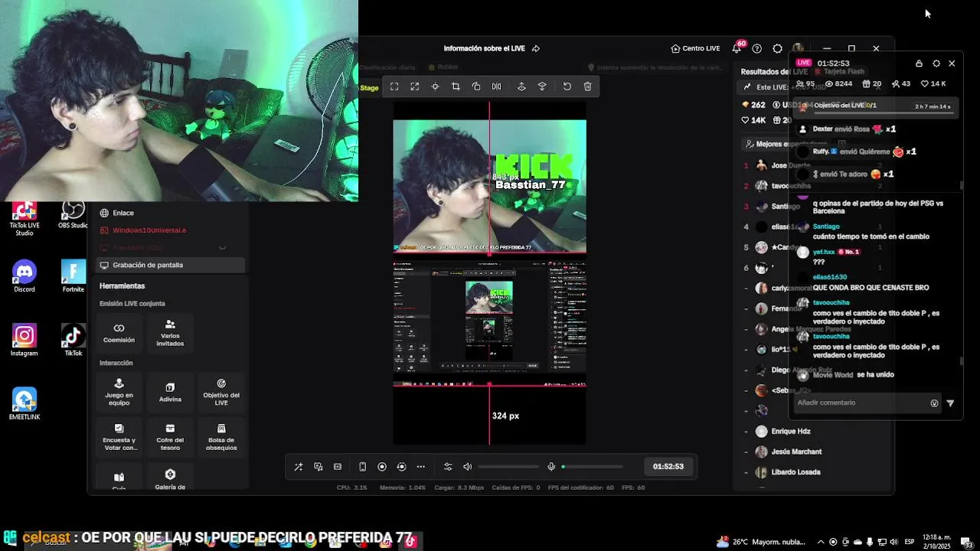This screenshot has height=551, width=980.
Task: Open the help question mark icon
Action: 757,48
